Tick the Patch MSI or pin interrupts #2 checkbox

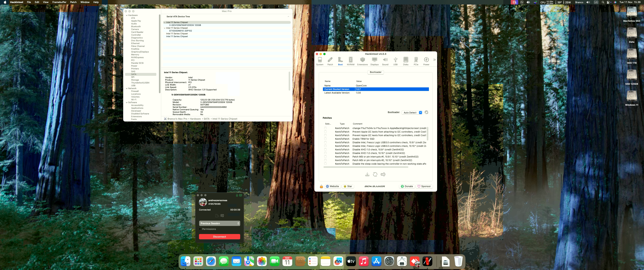point(325,160)
